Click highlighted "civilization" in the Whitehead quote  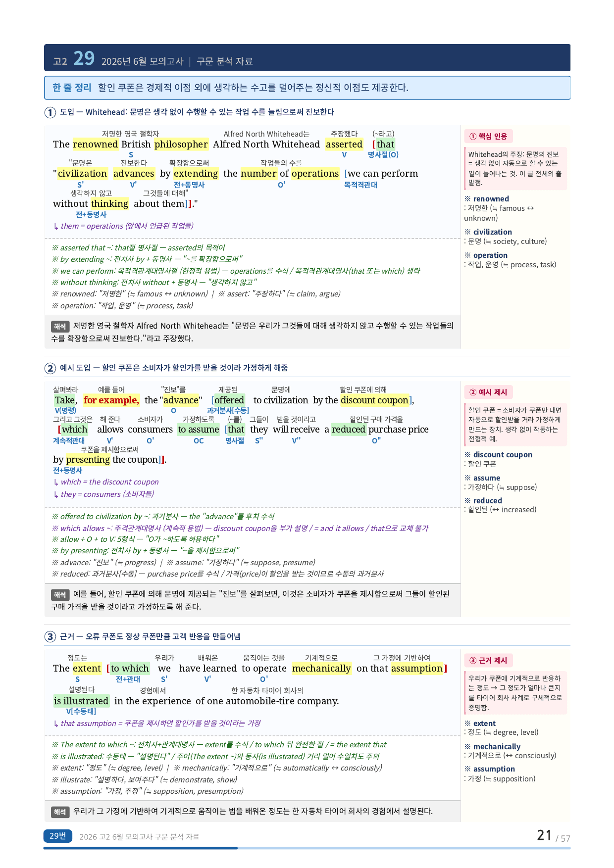coord(82,173)
